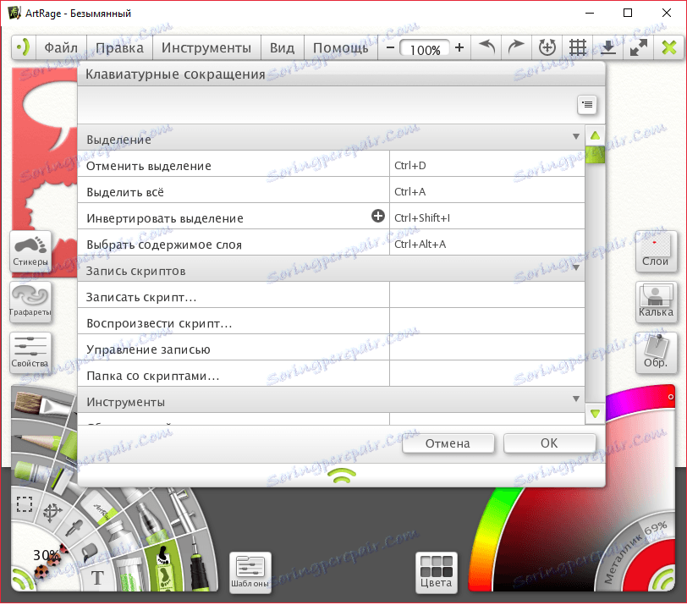This screenshot has width=687, height=616.
Task: Open the Правка menu
Action: [x=119, y=47]
